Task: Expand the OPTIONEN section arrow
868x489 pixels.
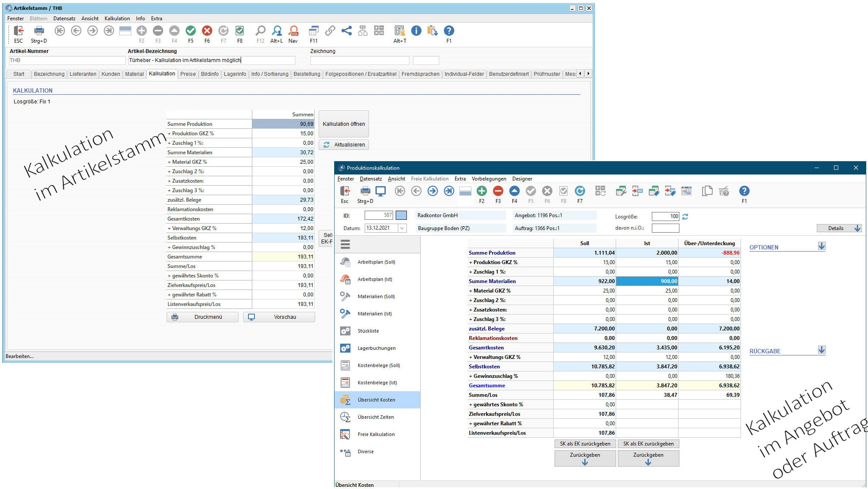Action: [821, 246]
